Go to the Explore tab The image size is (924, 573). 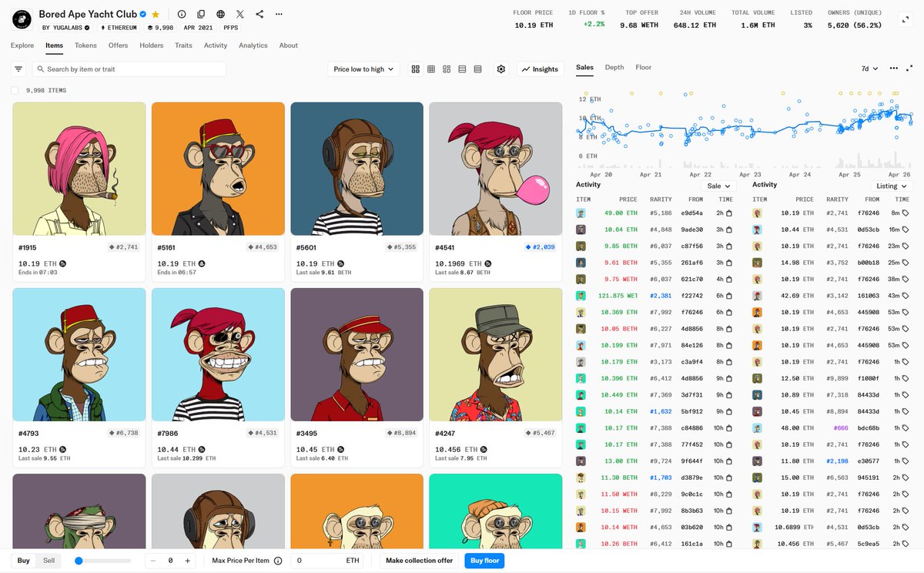(22, 45)
